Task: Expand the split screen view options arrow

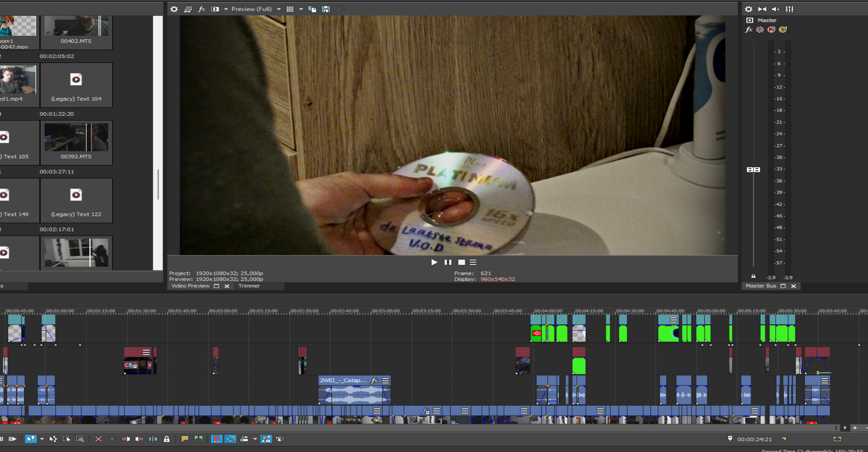Action: tap(226, 9)
